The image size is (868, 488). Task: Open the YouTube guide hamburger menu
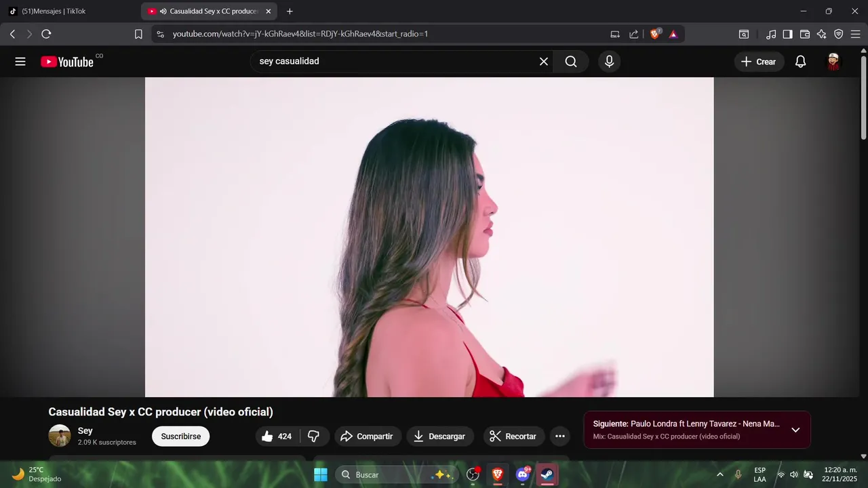point(20,62)
